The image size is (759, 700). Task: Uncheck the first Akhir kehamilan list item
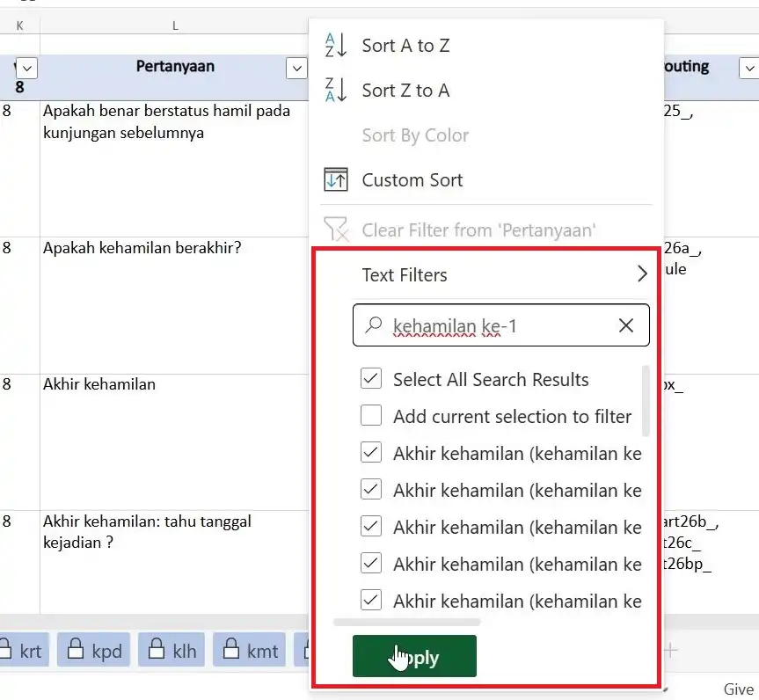(x=371, y=454)
